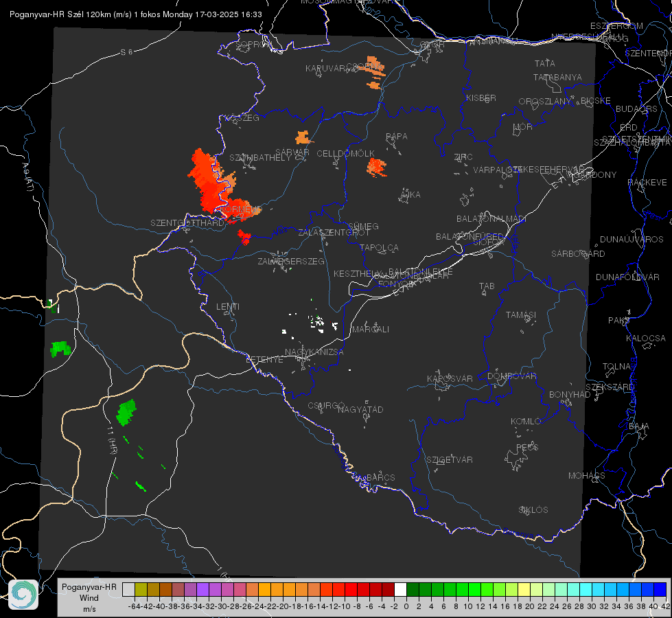Click the SZEKSZÁRD city label
This screenshot has height=618, width=672.
click(610, 387)
